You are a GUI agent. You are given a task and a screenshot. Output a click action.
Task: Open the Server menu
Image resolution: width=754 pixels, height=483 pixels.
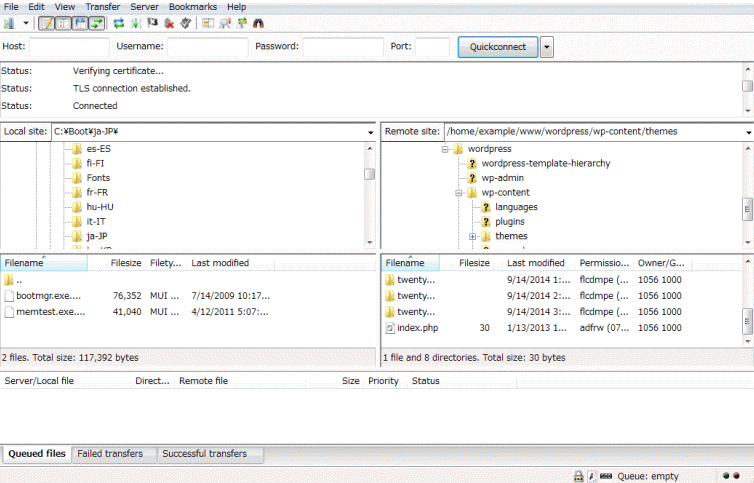point(144,7)
